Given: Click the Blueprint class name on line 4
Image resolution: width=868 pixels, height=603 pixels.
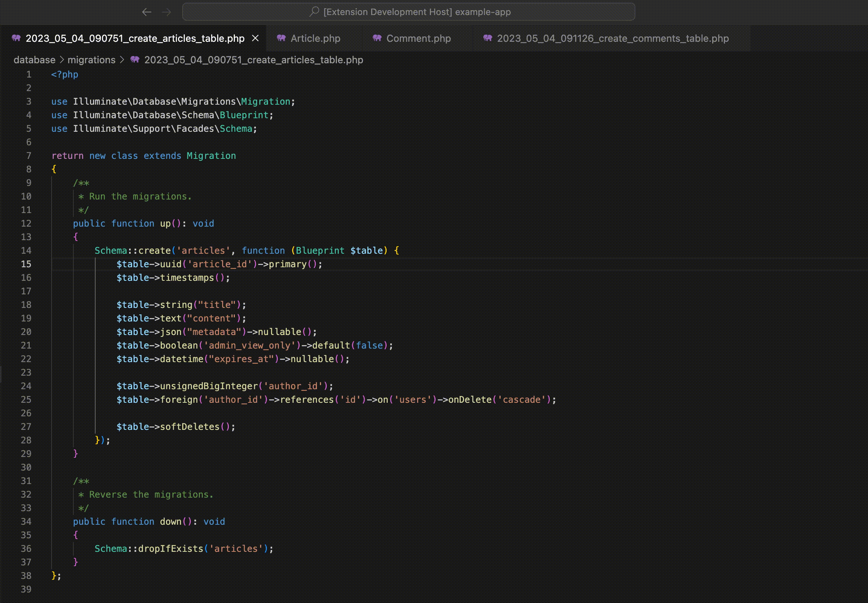Looking at the screenshot, I should click(x=244, y=115).
